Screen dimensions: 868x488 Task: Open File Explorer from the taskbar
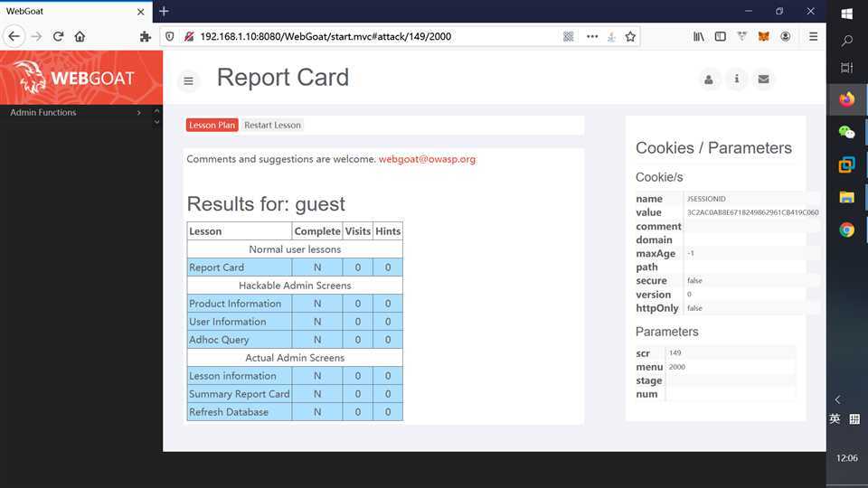coord(846,197)
